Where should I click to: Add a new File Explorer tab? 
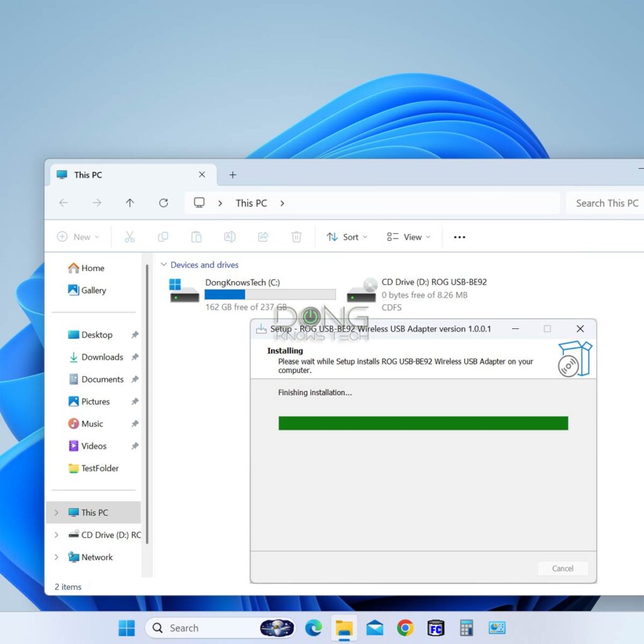pyautogui.click(x=233, y=175)
